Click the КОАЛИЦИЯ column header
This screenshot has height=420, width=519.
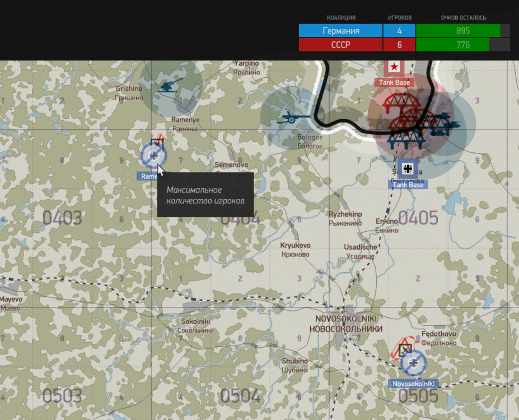(341, 17)
